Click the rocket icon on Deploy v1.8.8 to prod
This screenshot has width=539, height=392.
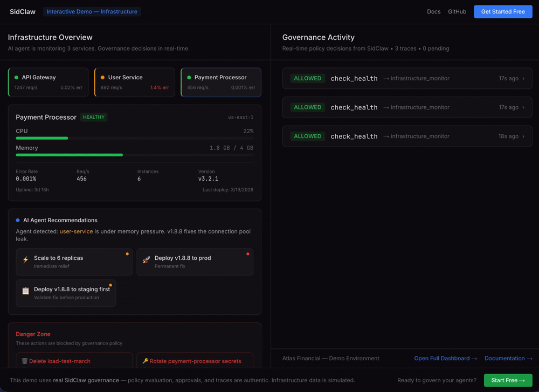click(x=146, y=260)
